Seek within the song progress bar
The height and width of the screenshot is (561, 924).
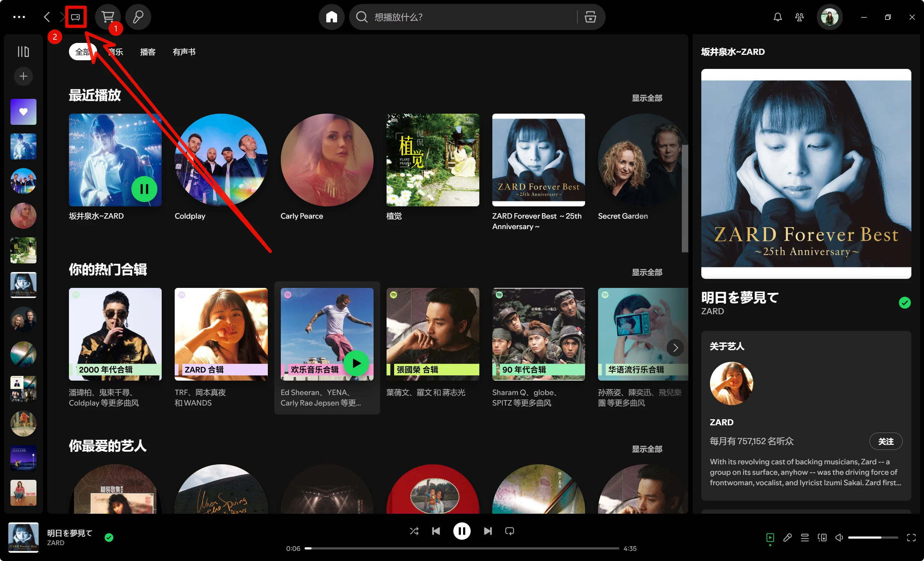[x=462, y=548]
